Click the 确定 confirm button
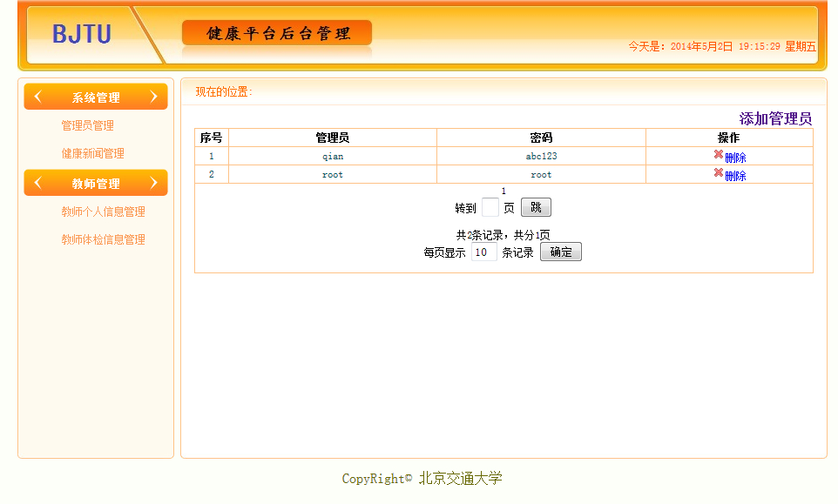Viewport: 838px width, 504px height. tap(561, 252)
